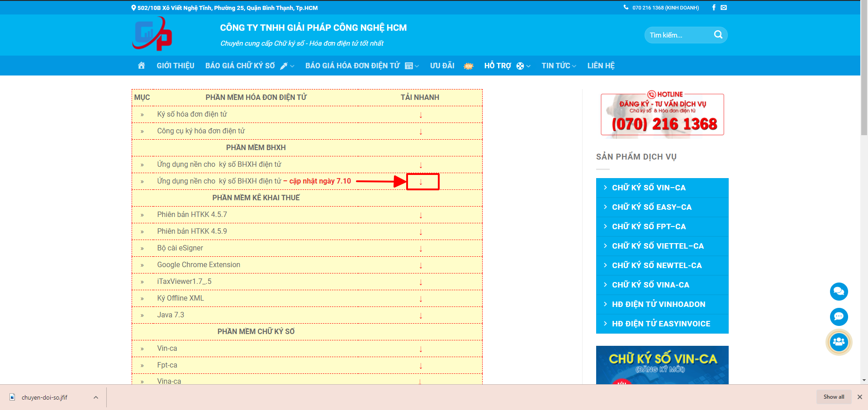The image size is (868, 410).
Task: Click the magnifier search icon
Action: (x=718, y=35)
